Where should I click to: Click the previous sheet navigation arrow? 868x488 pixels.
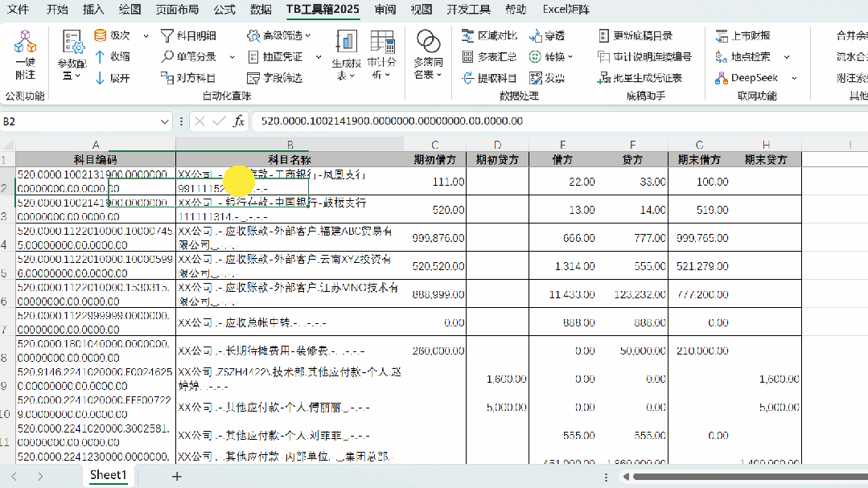[x=14, y=477]
